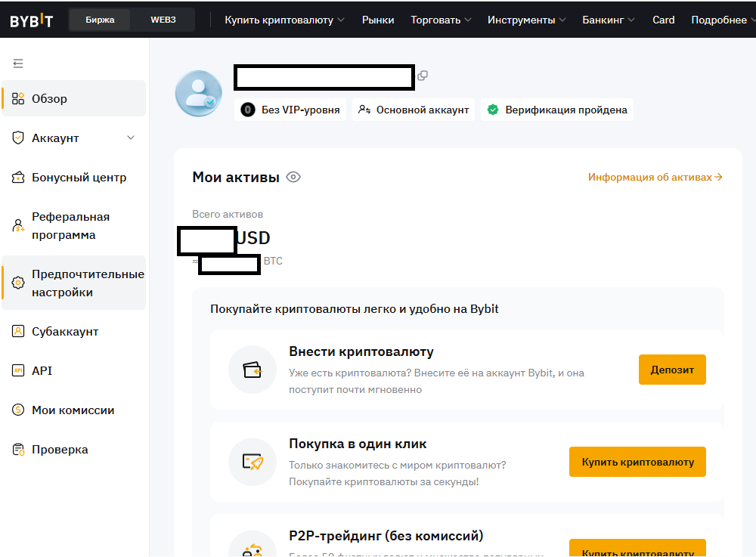
Task: Open Субаккаунт in the sidebar
Action: [74, 332]
